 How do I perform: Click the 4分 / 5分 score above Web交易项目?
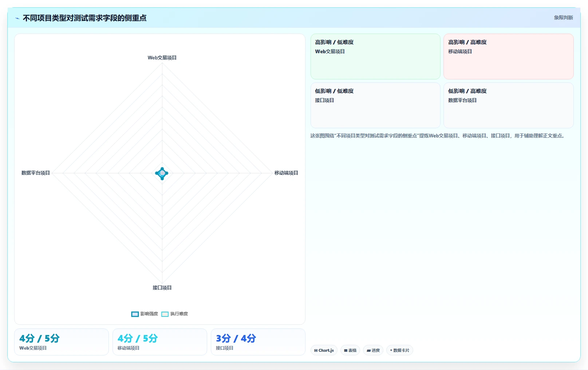39,338
